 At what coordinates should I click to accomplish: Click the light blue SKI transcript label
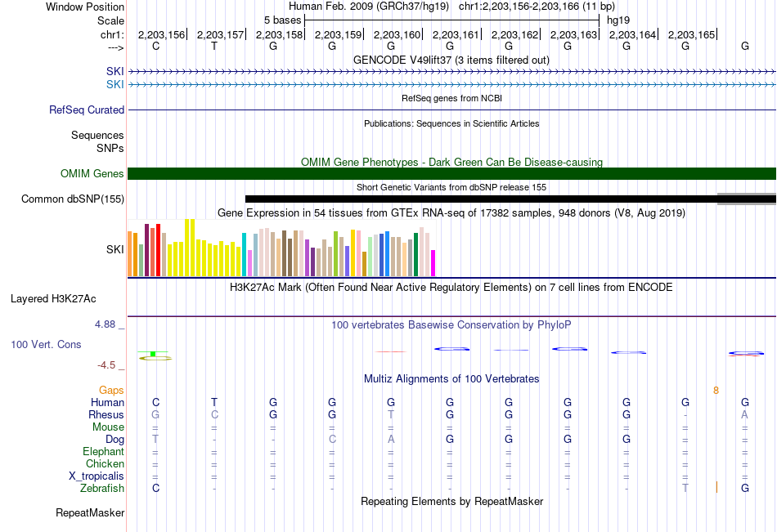[115, 85]
